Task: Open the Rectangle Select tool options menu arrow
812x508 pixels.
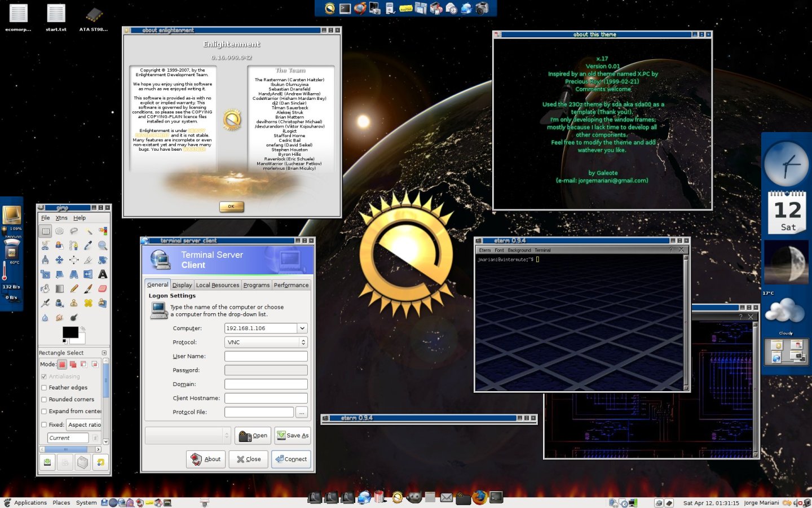Action: (104, 353)
